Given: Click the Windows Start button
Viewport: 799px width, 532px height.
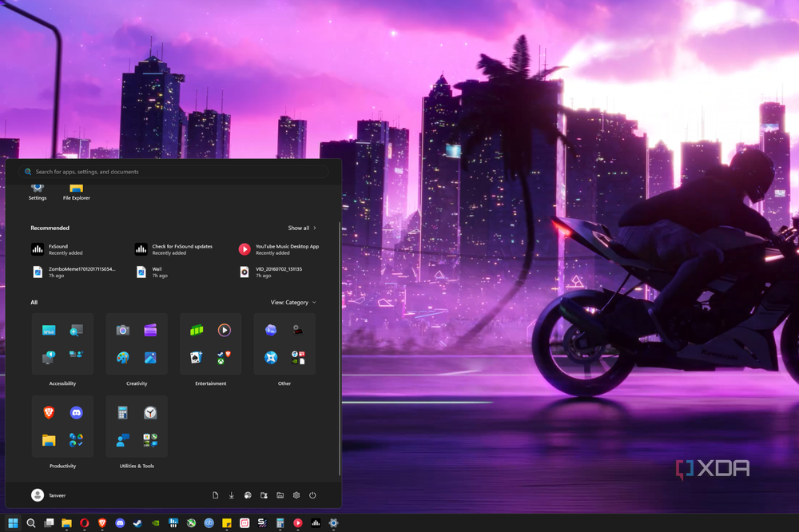Looking at the screenshot, I should (x=14, y=523).
